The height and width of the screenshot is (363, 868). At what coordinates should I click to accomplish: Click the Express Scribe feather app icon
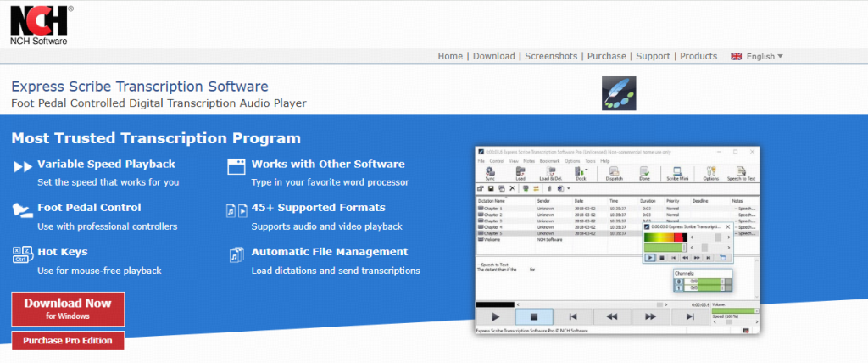tap(619, 93)
